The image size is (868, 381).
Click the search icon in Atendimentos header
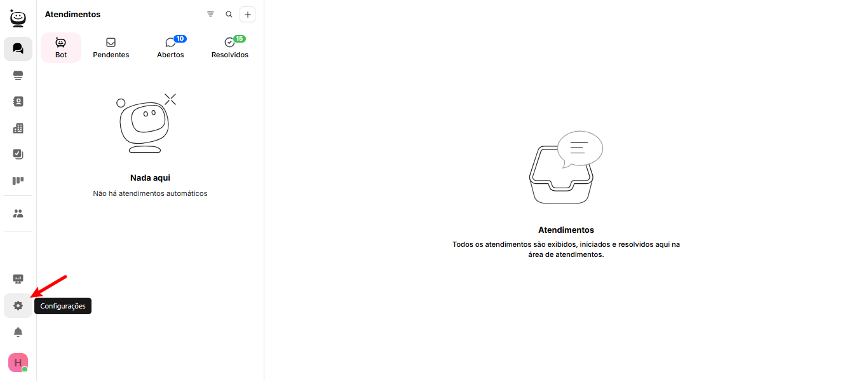click(229, 14)
